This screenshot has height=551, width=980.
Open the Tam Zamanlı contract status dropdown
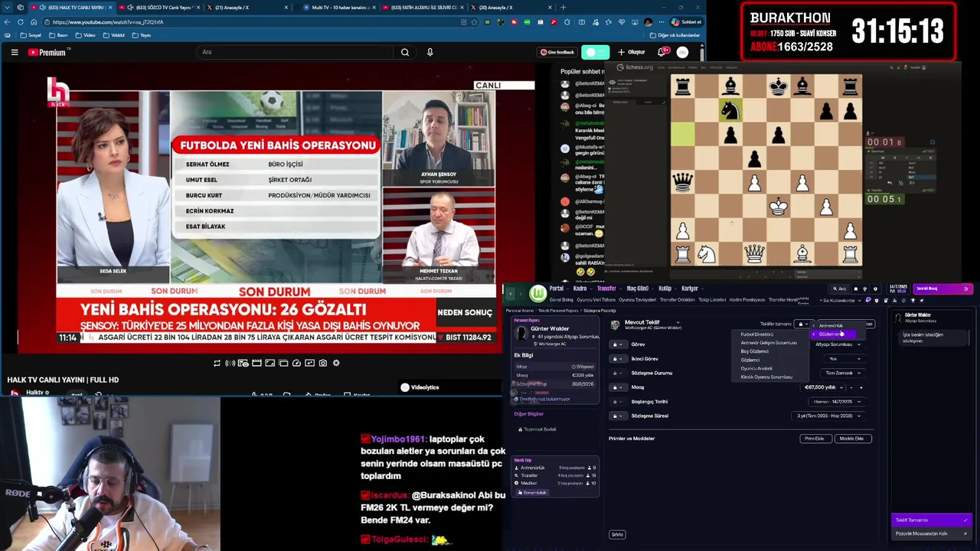[843, 373]
